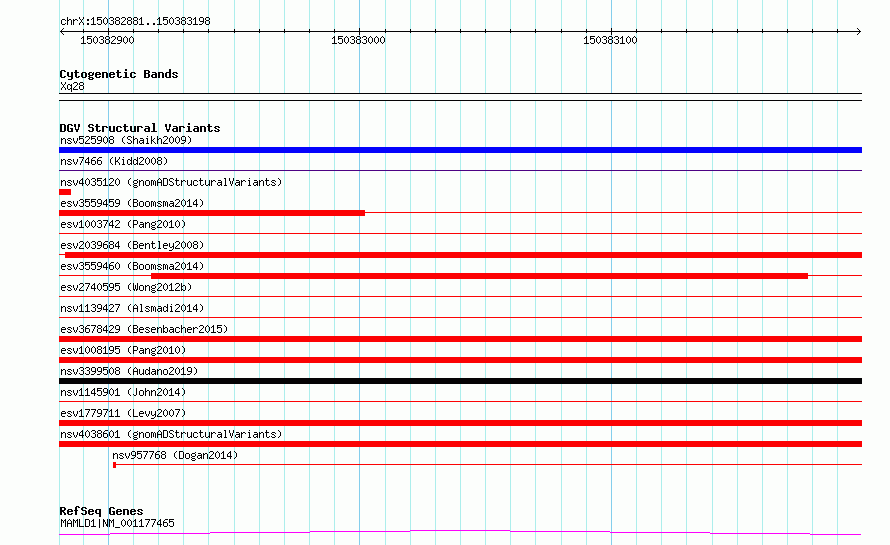Screen dimensions: 890x545
Task: Click the nsv4038601 (gnomADStructuralVariants) label
Action: pos(171,434)
